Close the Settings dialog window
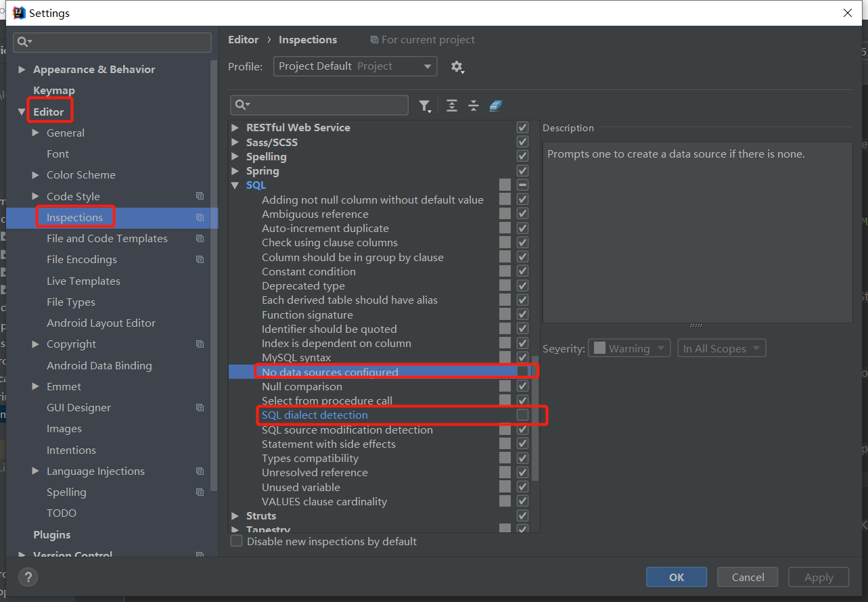The image size is (868, 602). (848, 13)
